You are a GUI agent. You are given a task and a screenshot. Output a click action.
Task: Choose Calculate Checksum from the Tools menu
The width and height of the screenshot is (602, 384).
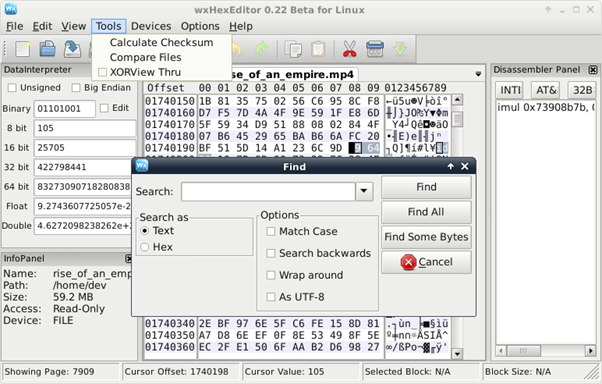click(x=162, y=42)
